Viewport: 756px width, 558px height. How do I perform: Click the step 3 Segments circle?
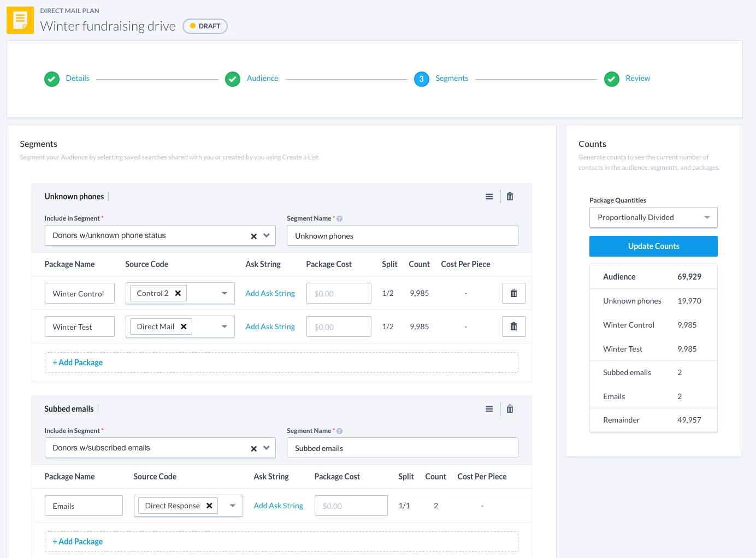[422, 79]
